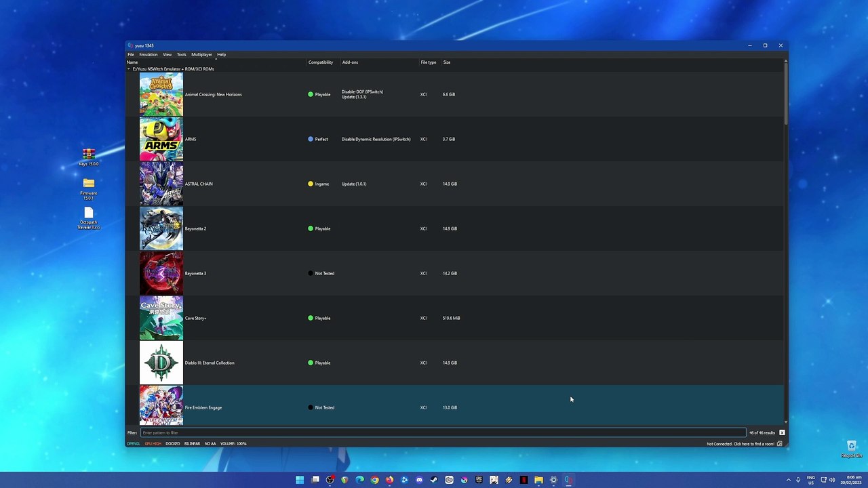Select the Bayonetta 2 cover thumbnail

[x=161, y=228]
